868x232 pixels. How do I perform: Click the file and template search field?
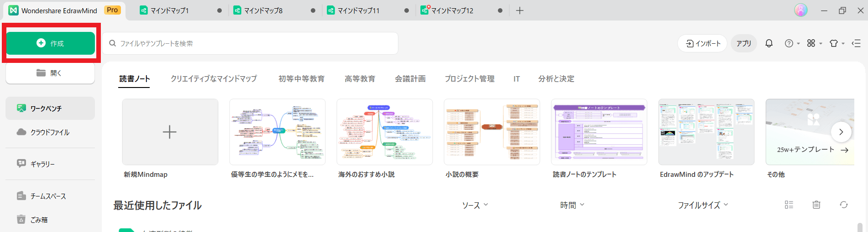(x=250, y=43)
